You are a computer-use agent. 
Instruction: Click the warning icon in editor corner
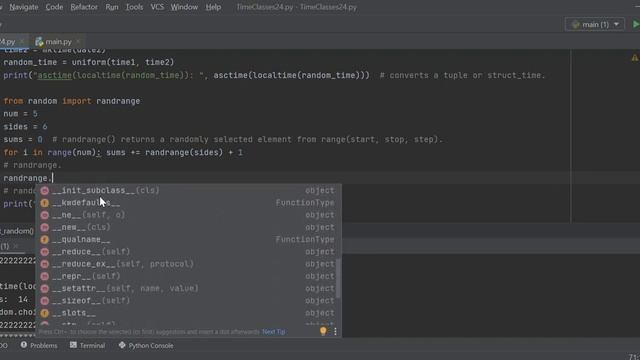635,58
